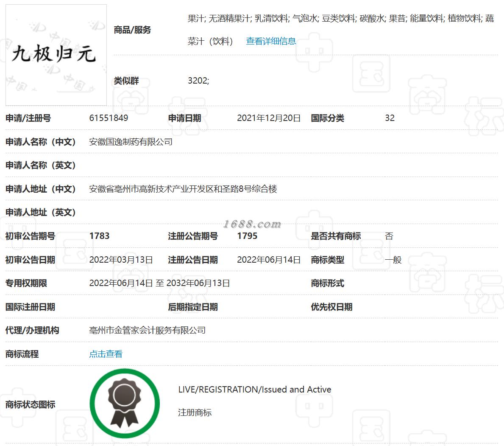The width and height of the screenshot is (504, 446).
Task: Click the 后期指定日期 label
Action: 193,307
